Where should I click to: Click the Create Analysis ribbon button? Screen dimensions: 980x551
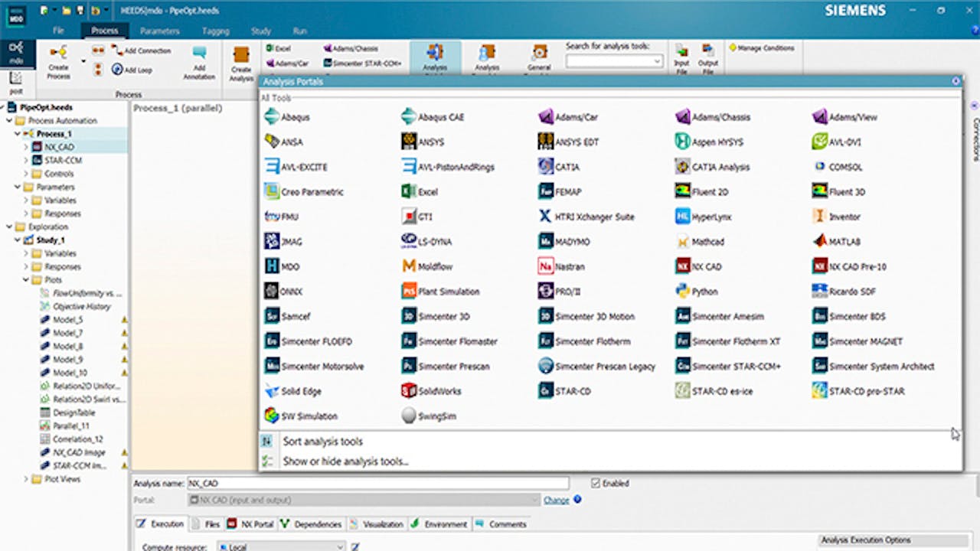coord(241,64)
